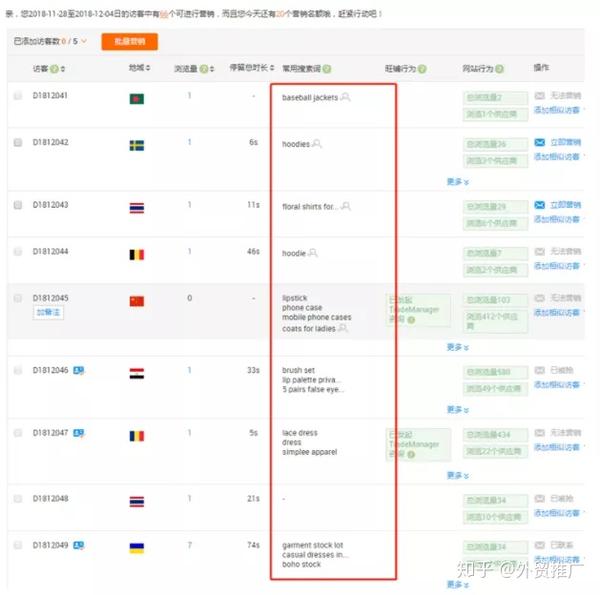Enable checkbox for visitor D1812047
This screenshot has height=595, width=600.
point(18,433)
